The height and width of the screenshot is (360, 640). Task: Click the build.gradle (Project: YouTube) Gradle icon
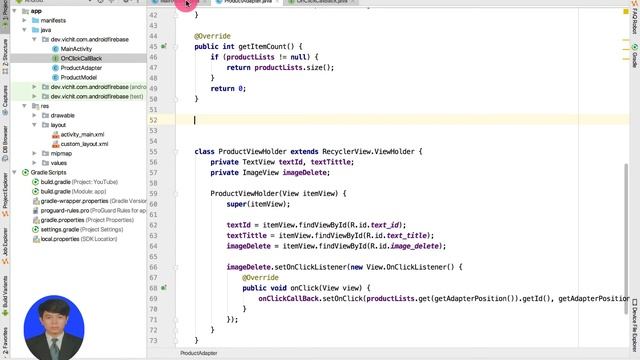(x=36, y=182)
